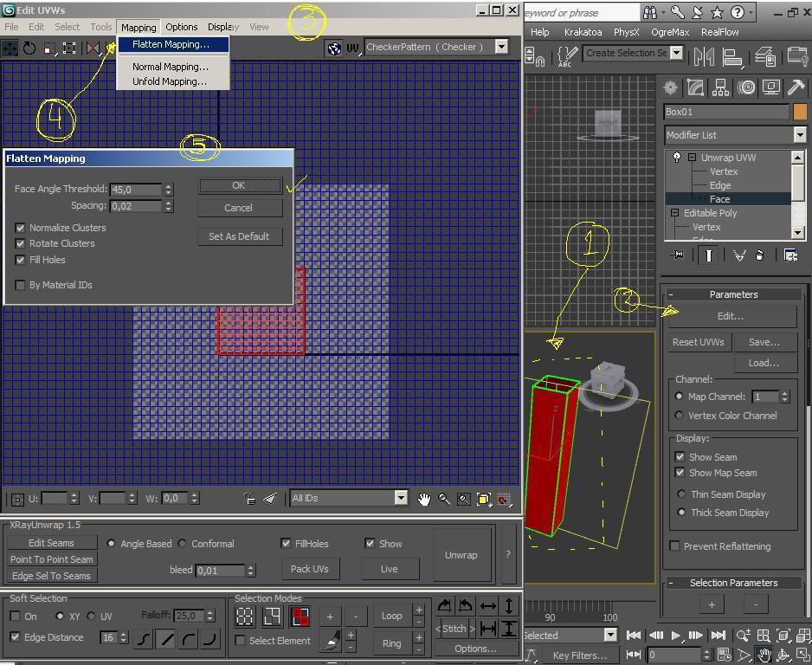This screenshot has height=665, width=812.
Task: Select Conformal radio button
Action: 182,543
